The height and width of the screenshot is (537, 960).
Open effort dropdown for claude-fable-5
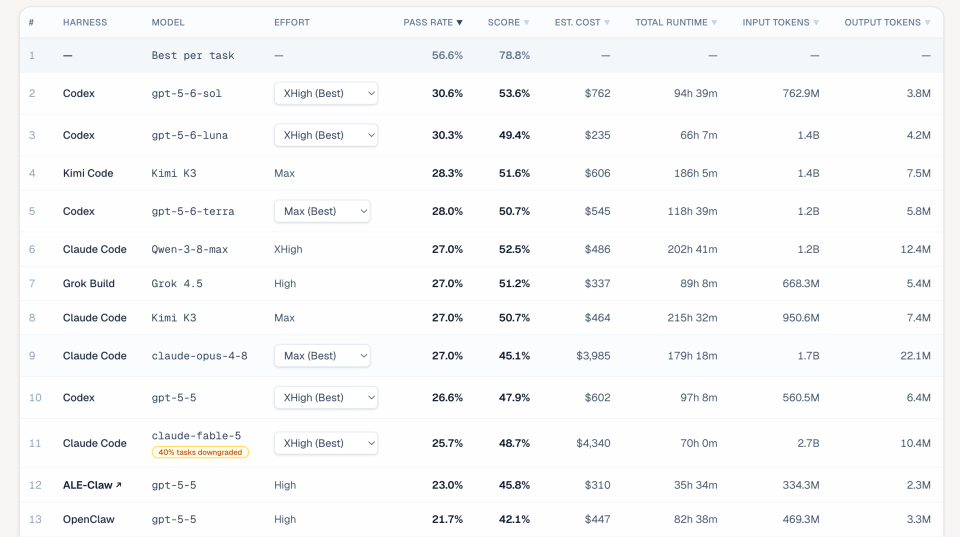click(326, 443)
